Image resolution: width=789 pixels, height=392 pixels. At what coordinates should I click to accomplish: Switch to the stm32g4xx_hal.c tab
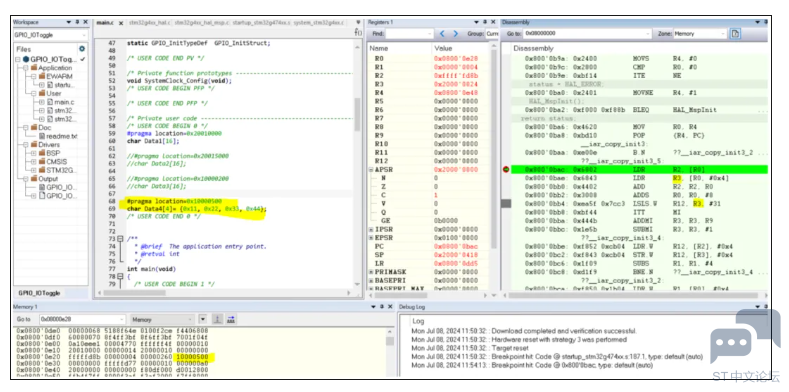[x=149, y=23]
